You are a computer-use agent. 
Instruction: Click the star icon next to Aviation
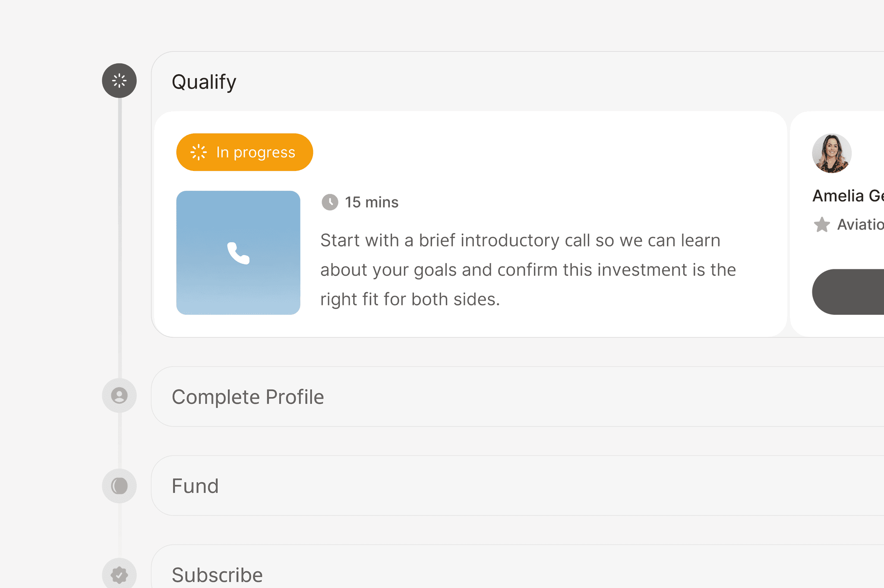pyautogui.click(x=821, y=224)
